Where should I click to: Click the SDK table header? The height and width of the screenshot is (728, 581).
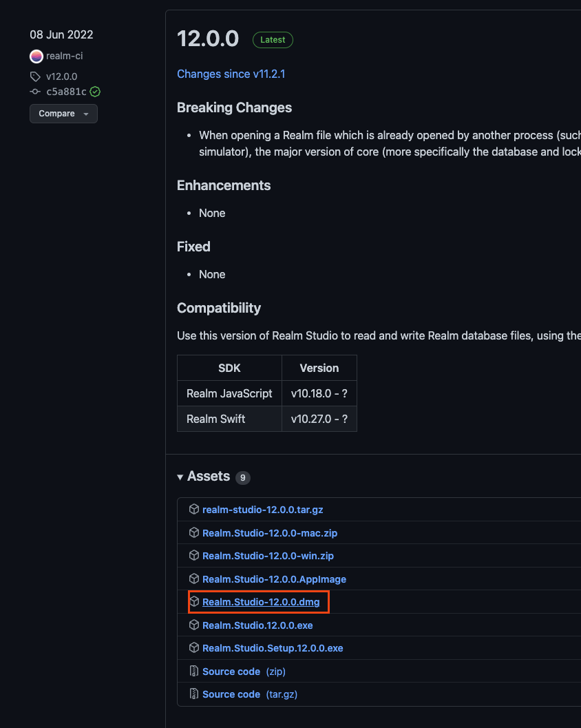pyautogui.click(x=229, y=368)
